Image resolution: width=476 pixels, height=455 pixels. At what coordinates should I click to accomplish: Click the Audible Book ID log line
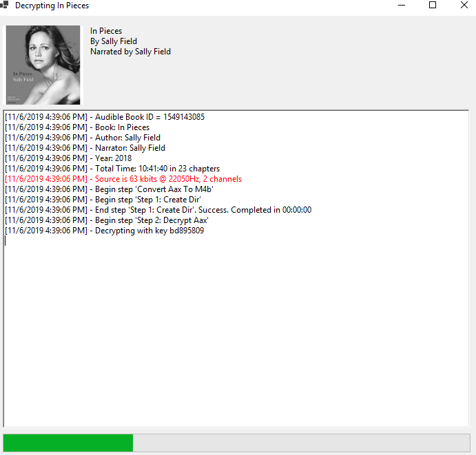105,117
